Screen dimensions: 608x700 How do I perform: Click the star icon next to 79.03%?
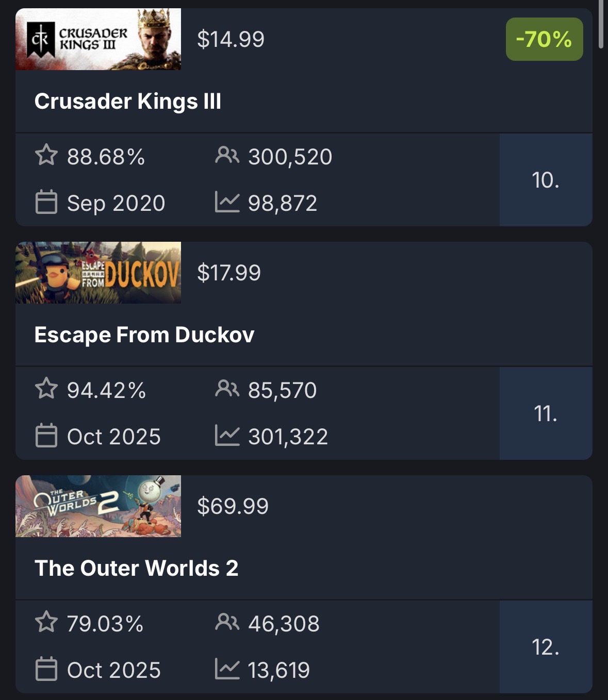46,622
